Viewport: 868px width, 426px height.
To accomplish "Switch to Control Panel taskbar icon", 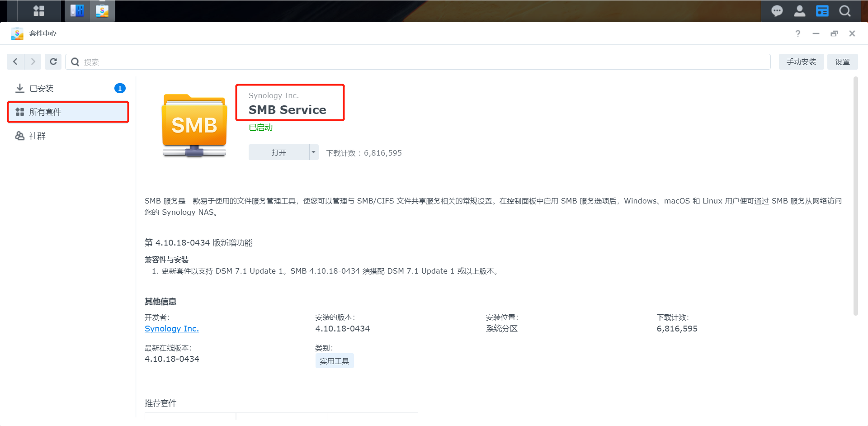I will (x=77, y=11).
